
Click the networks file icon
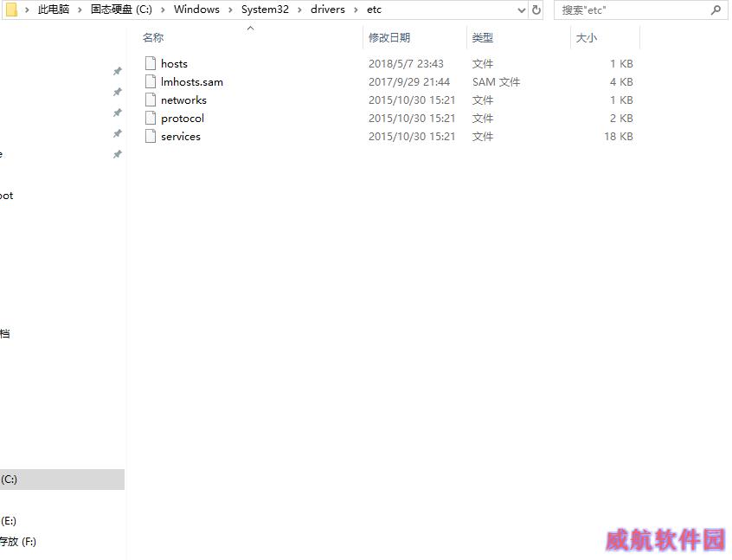pyautogui.click(x=151, y=100)
